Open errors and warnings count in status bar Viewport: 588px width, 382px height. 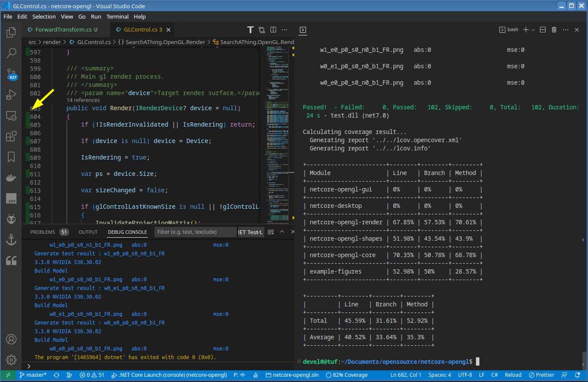tap(92, 375)
